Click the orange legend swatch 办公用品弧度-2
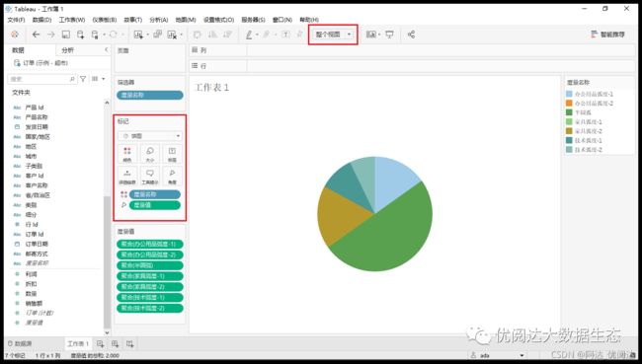 (569, 103)
